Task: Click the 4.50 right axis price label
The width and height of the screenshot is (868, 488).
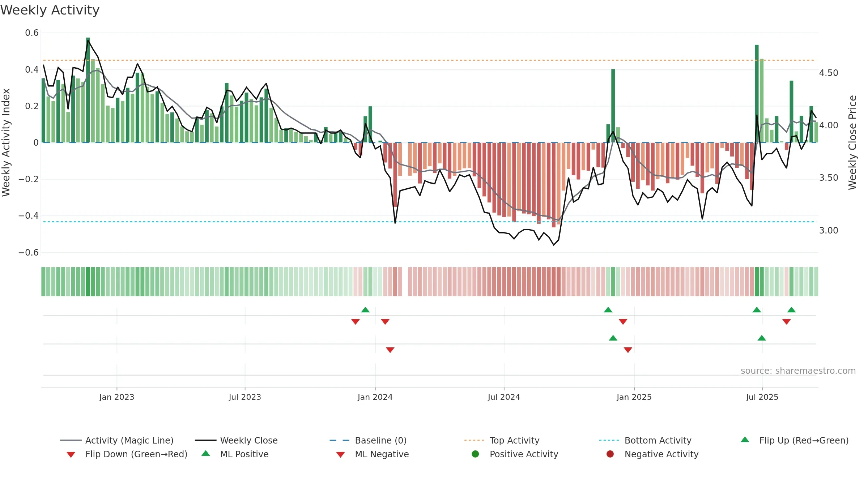Action: (x=829, y=73)
